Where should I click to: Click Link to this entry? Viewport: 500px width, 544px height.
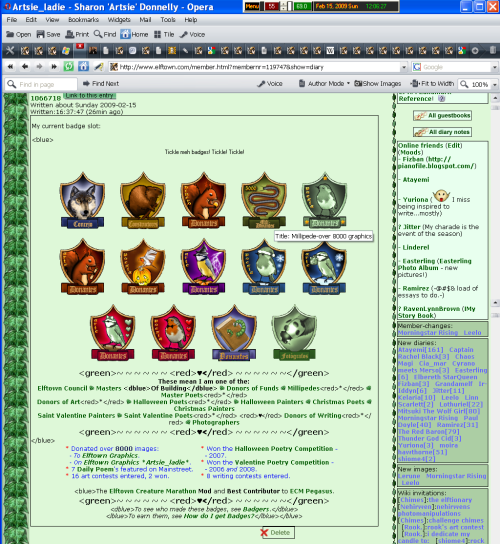[90, 95]
